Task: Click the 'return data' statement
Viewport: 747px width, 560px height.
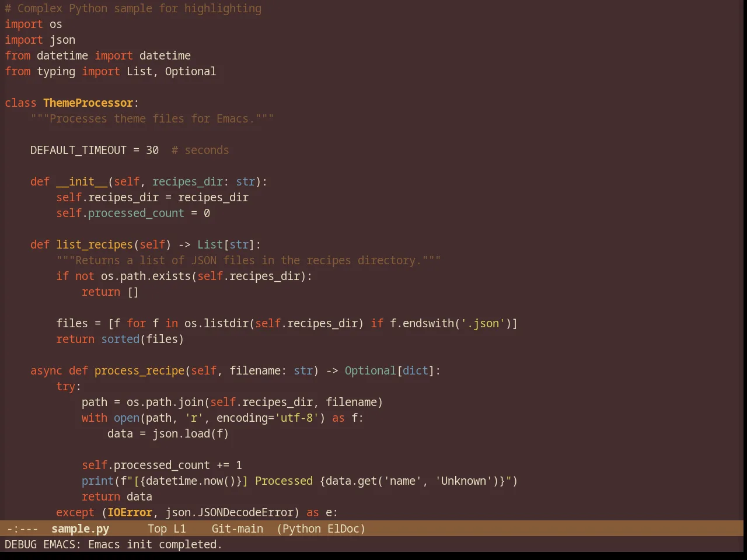Action: tap(117, 497)
